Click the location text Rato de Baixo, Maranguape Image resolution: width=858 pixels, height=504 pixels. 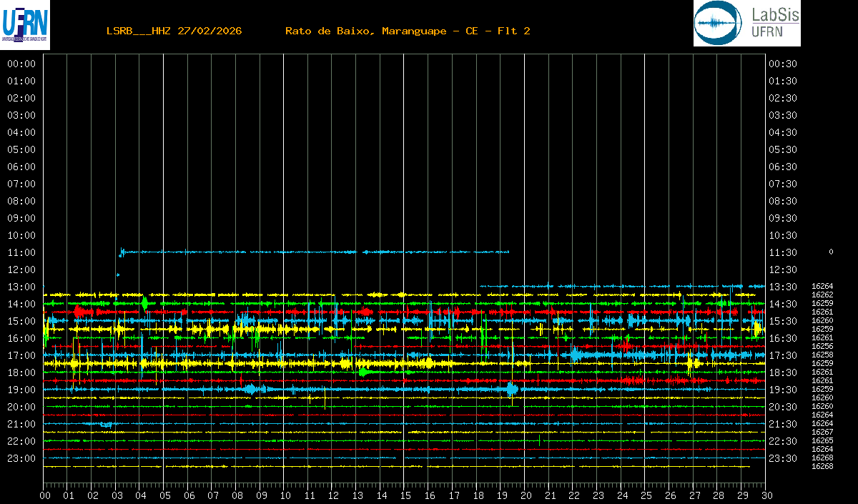366,31
